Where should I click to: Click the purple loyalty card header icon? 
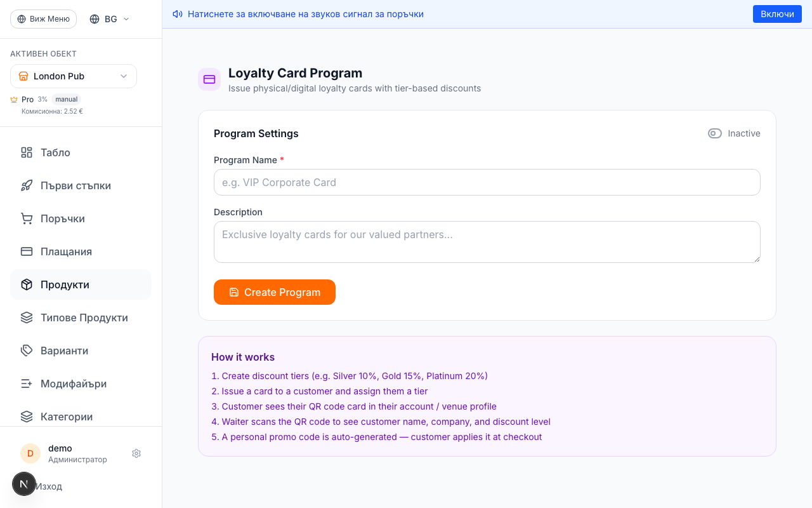[209, 79]
